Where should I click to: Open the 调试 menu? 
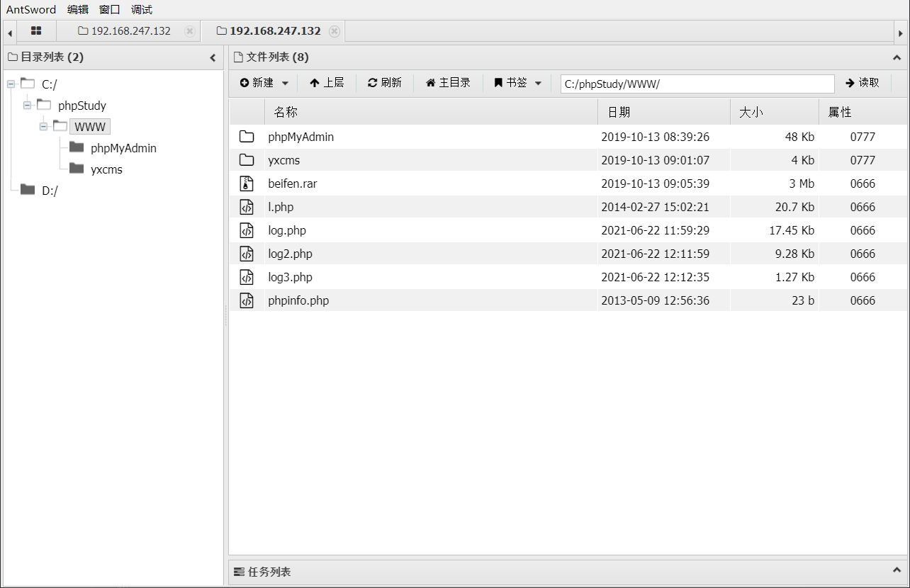142,10
